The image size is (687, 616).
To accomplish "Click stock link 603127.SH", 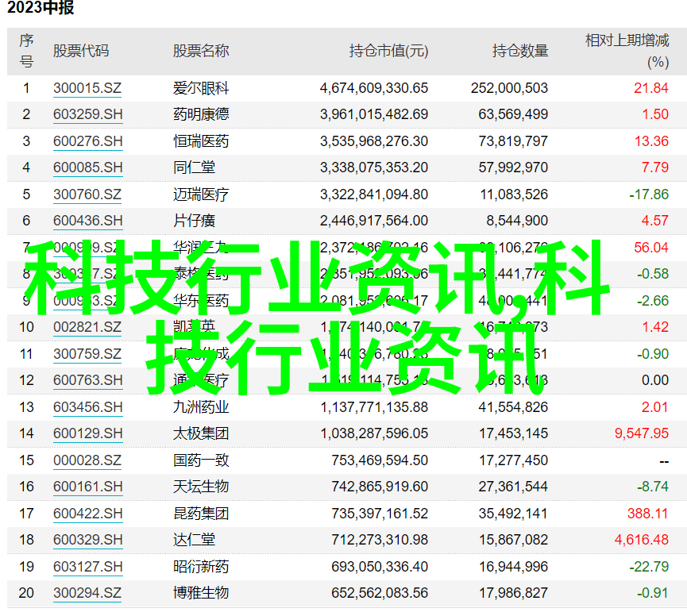I will (87, 567).
